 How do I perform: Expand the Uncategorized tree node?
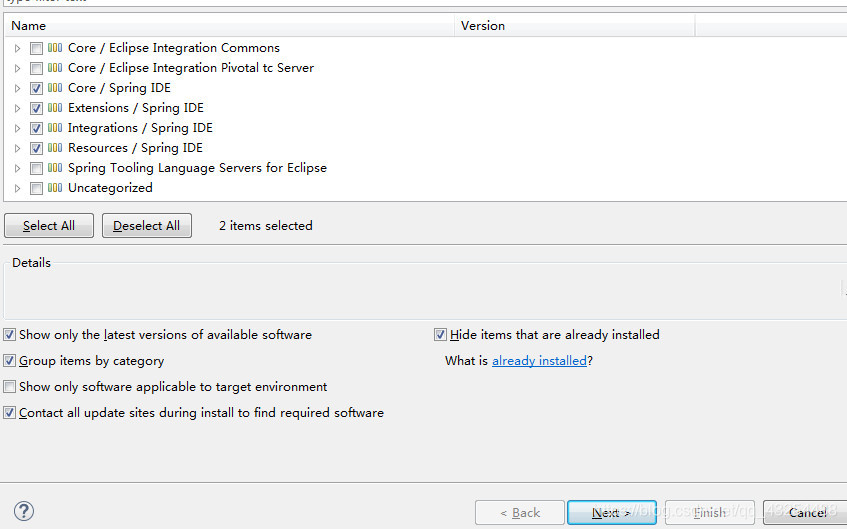coord(17,189)
